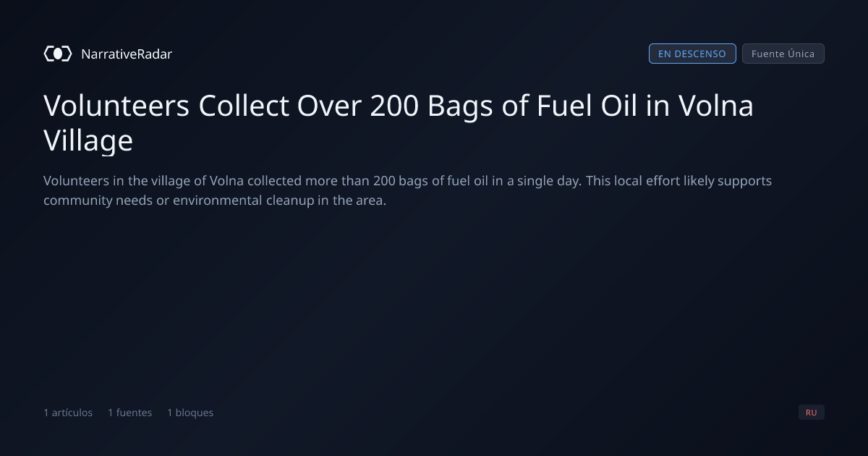Click the left bracket of the radar logo
This screenshot has width=868, height=456.
click(x=48, y=54)
